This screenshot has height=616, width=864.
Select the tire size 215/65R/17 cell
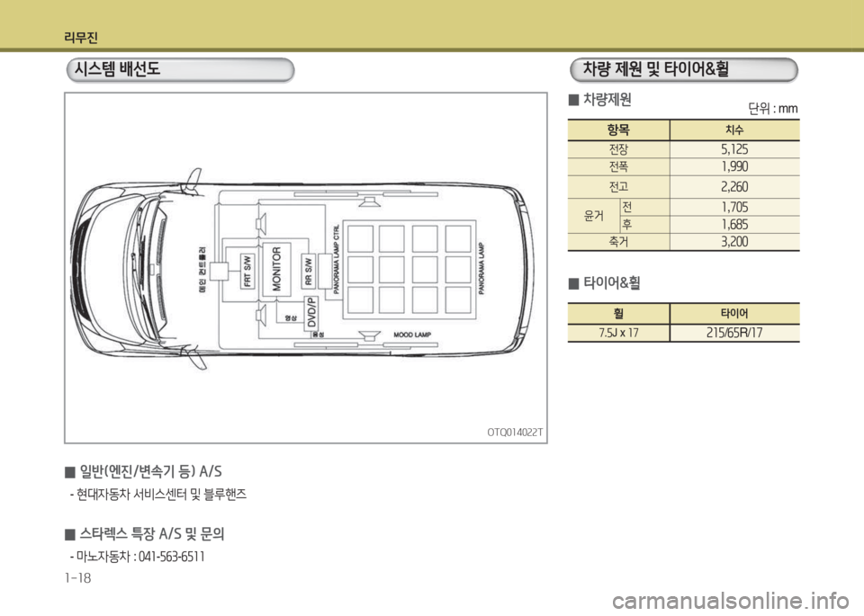(734, 333)
